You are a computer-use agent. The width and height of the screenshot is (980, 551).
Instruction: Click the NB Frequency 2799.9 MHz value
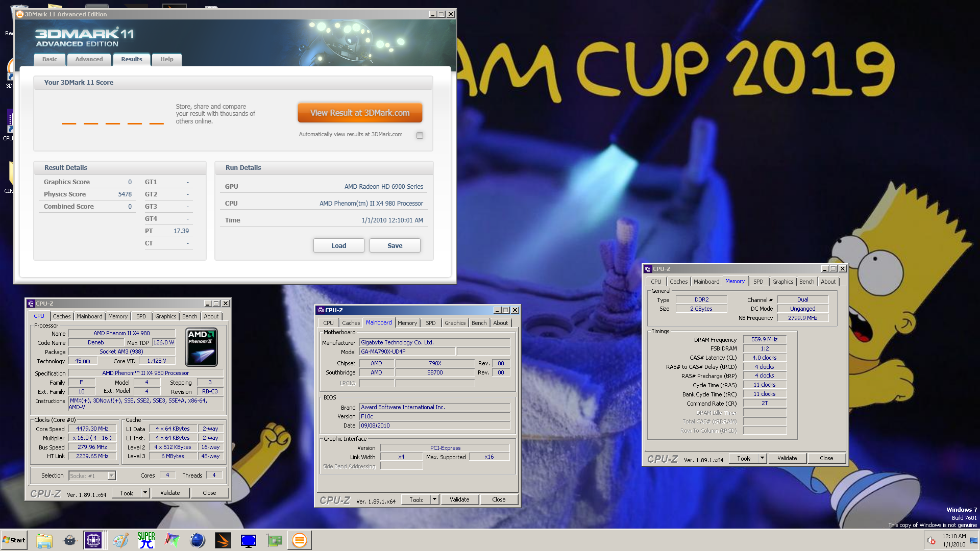[802, 318]
